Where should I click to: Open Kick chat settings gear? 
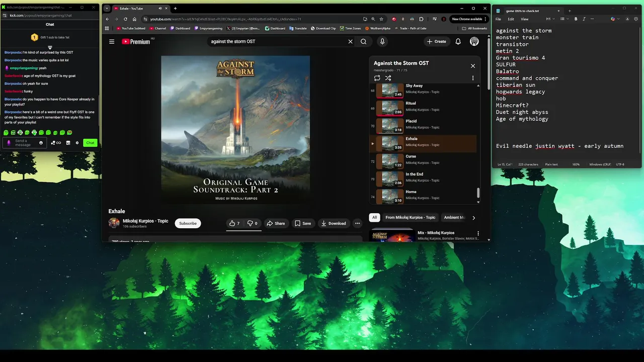(77, 143)
